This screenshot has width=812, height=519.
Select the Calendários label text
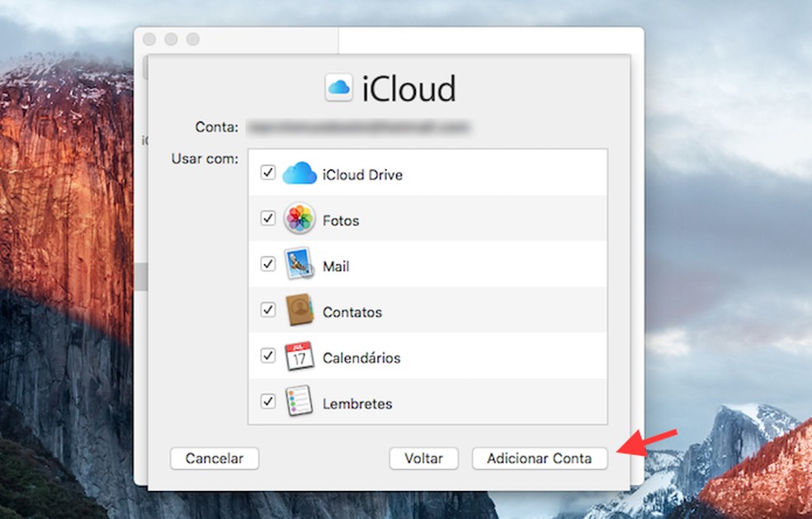(361, 358)
